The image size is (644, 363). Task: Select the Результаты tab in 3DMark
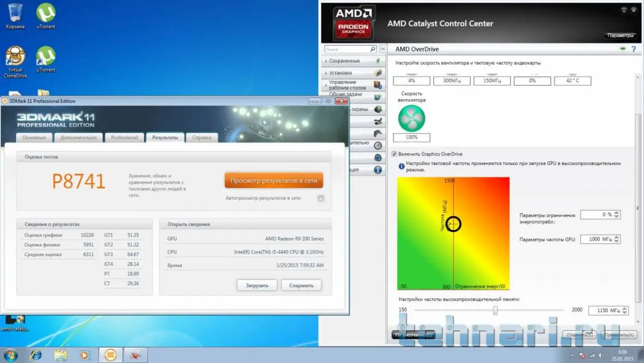165,137
